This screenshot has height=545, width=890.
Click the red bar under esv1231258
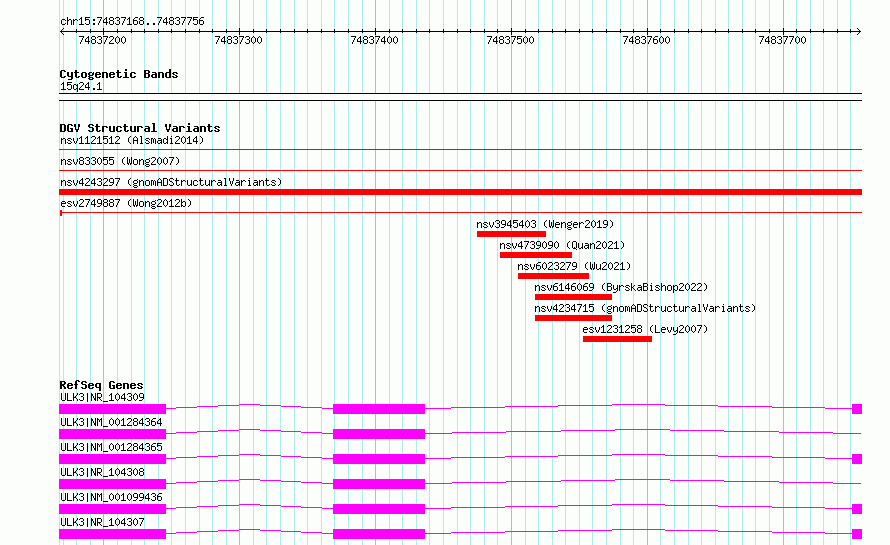pos(618,339)
